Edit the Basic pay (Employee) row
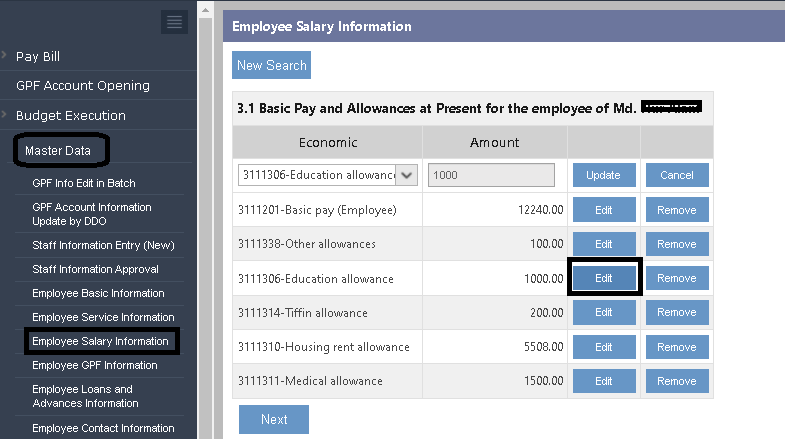 [603, 210]
